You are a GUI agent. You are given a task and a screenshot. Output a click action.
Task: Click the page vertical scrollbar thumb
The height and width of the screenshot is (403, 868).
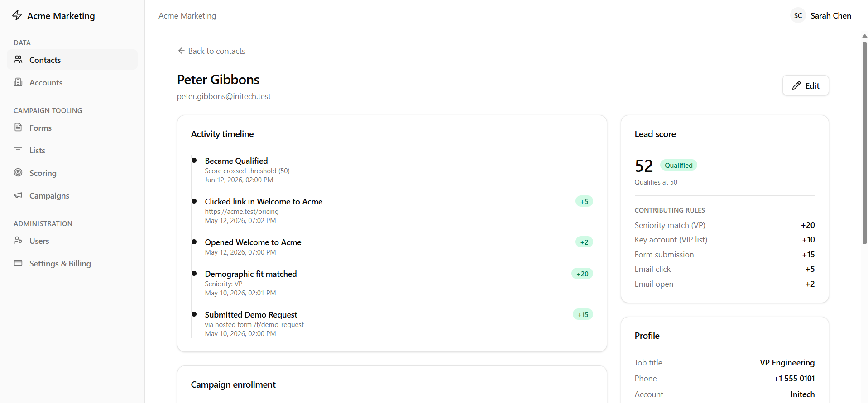[864, 142]
